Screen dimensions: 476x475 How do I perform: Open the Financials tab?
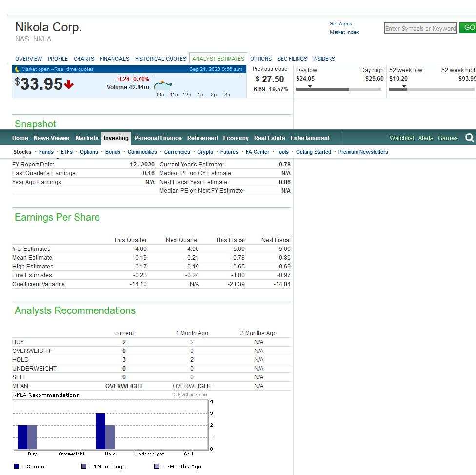pyautogui.click(x=115, y=59)
